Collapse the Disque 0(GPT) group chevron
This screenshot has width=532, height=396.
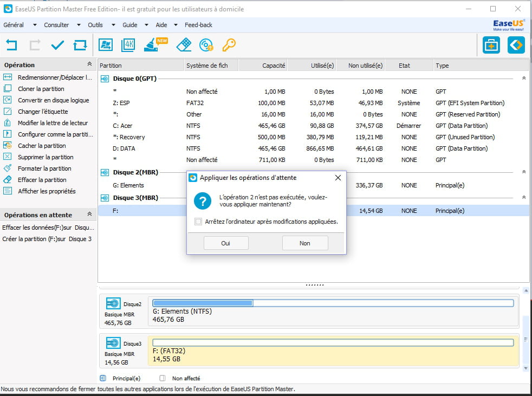pyautogui.click(x=524, y=78)
